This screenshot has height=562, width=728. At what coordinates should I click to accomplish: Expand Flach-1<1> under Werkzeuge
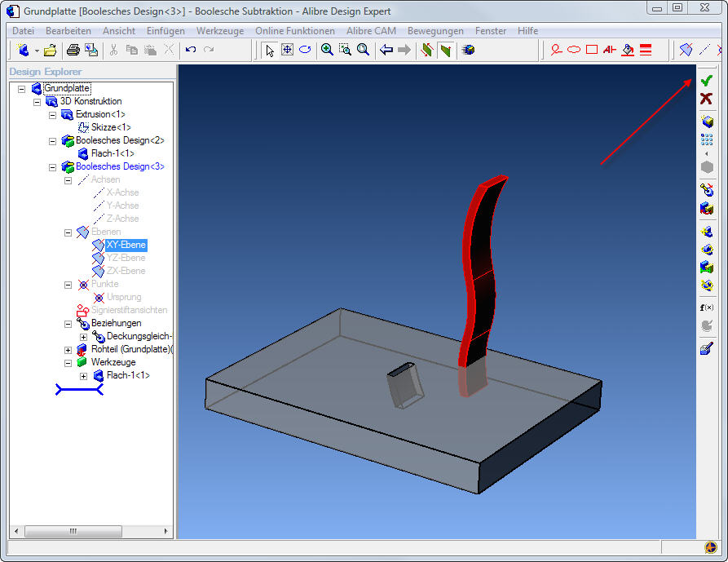coord(84,376)
